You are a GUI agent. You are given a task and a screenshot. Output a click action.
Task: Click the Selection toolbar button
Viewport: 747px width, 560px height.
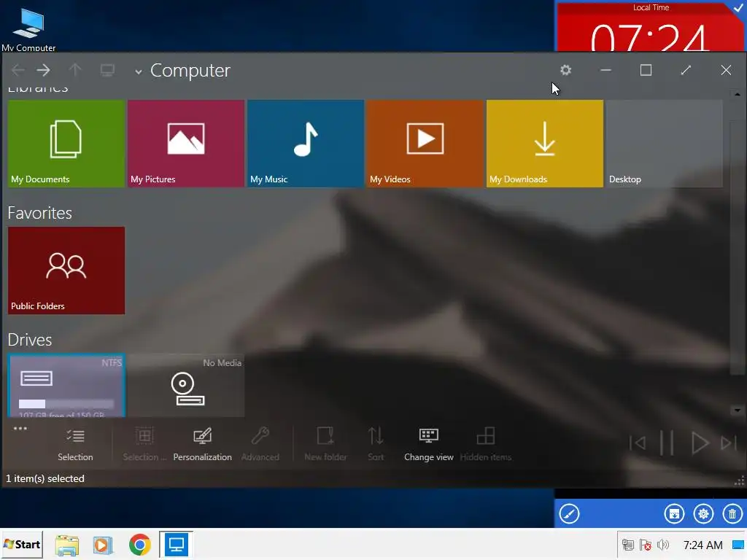tap(75, 444)
